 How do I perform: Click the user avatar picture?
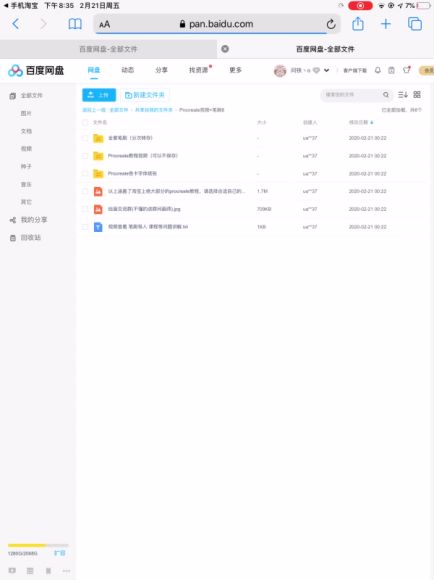tap(280, 70)
